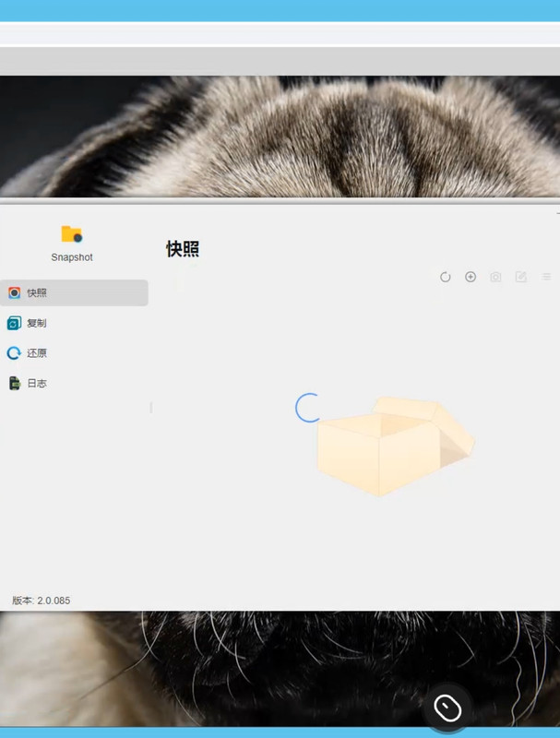
Task: Open the 日志 log section
Action: pos(74,383)
